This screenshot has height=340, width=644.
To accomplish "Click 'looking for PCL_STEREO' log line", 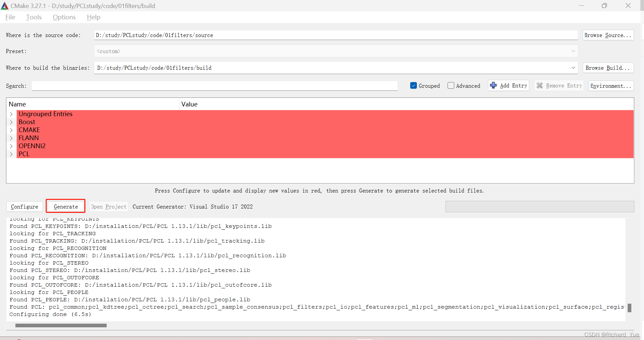I will click(49, 263).
